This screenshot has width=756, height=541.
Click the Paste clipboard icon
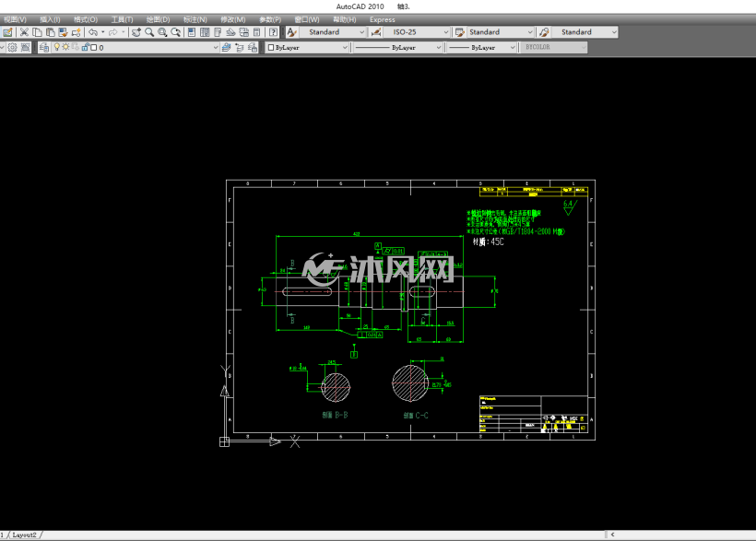50,32
